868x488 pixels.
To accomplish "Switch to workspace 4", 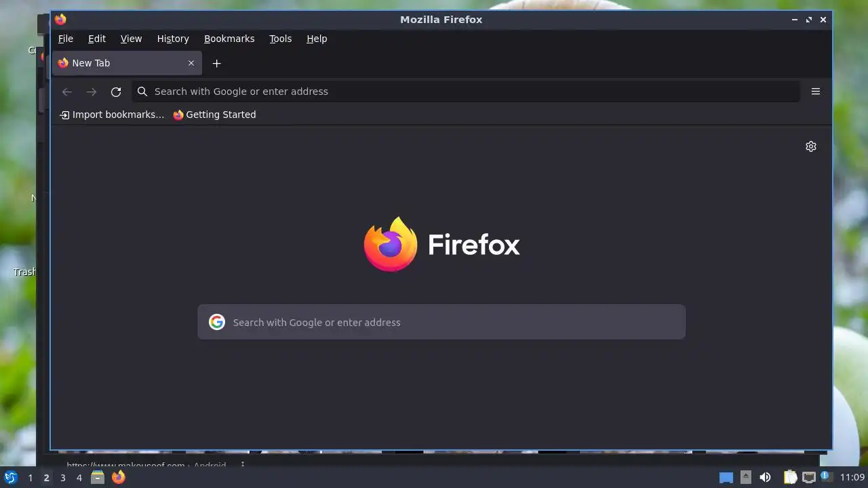I will point(79,478).
